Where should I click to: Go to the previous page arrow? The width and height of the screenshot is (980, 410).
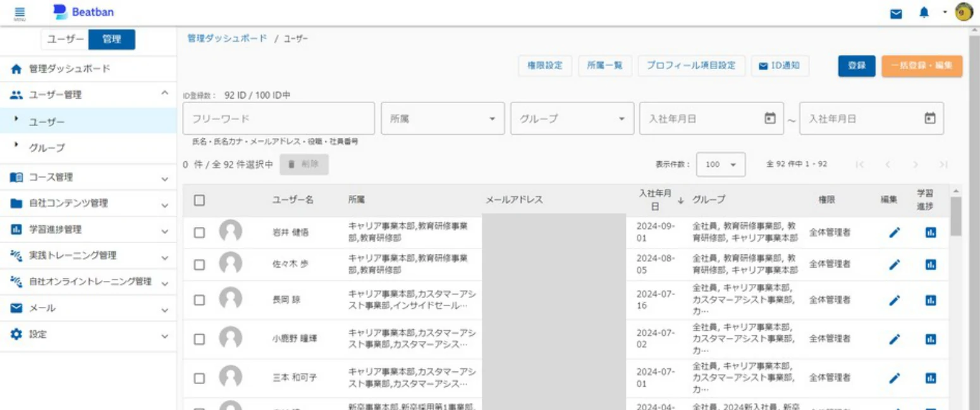tap(888, 165)
